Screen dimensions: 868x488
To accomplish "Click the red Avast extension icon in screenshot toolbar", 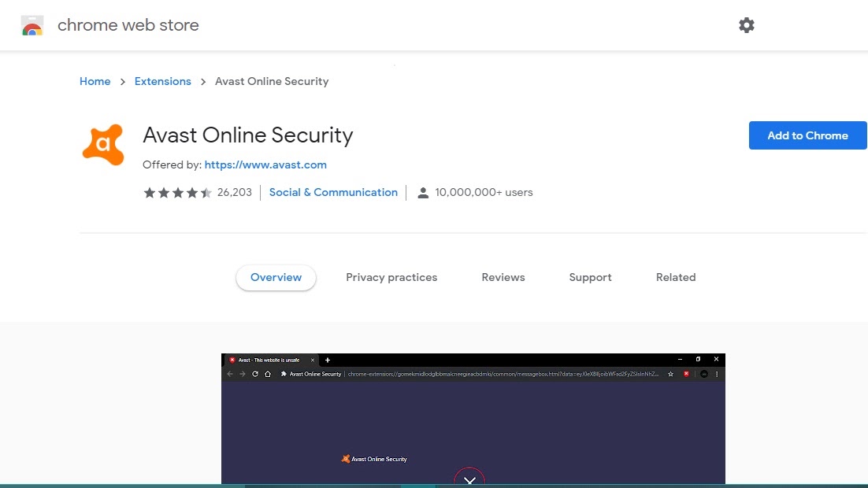I will tap(686, 374).
